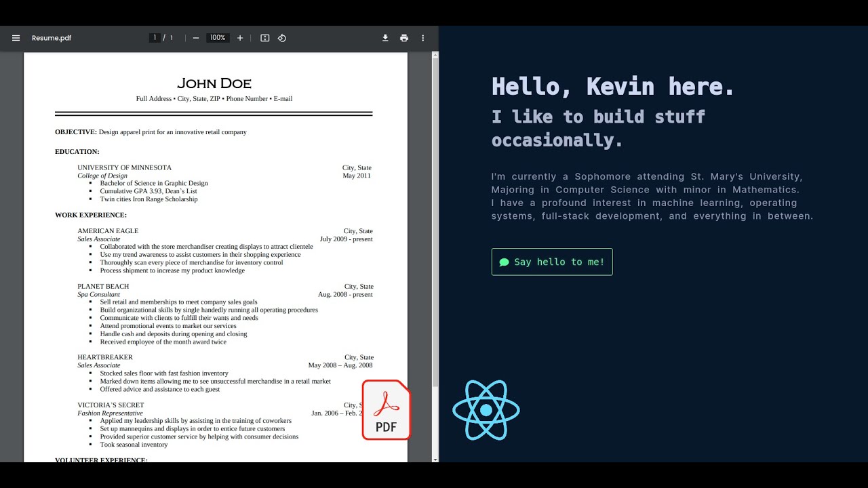Click the 'College of Design' text
Viewport: 868px width, 488px height.
[102, 176]
